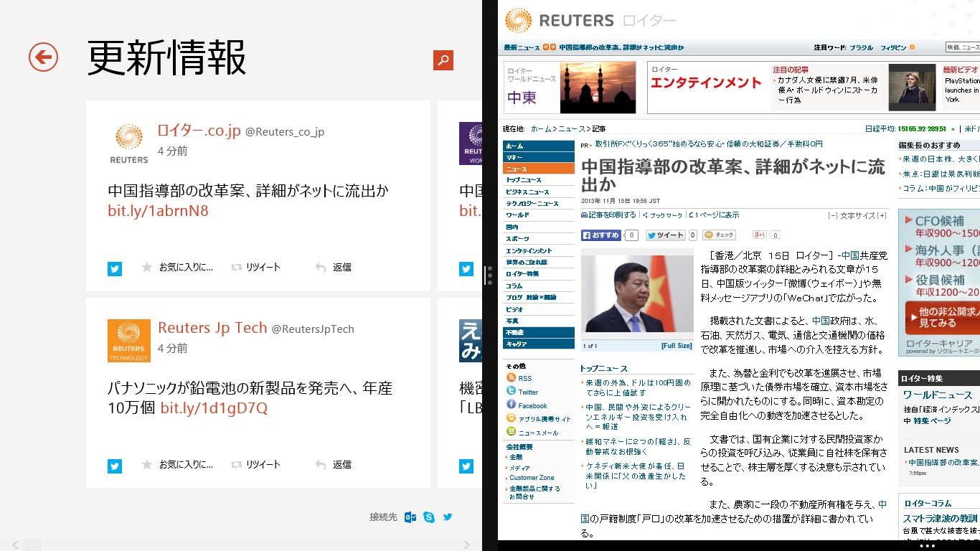The height and width of the screenshot is (551, 980).
Task: Select スポーツ in side menu
Action: 539,239
